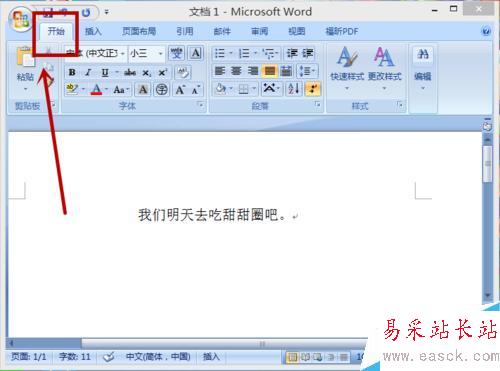Increase paragraph indent
Image resolution: width=500 pixels, height=371 pixels.
click(308, 53)
